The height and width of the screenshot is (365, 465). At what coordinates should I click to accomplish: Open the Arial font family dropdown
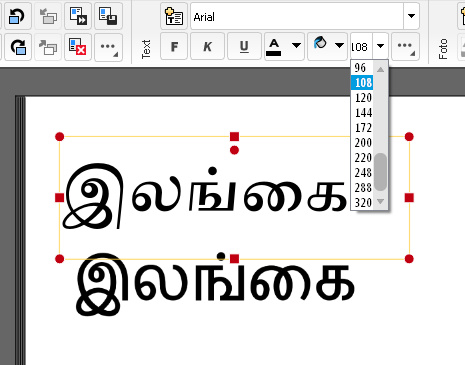[x=411, y=16]
